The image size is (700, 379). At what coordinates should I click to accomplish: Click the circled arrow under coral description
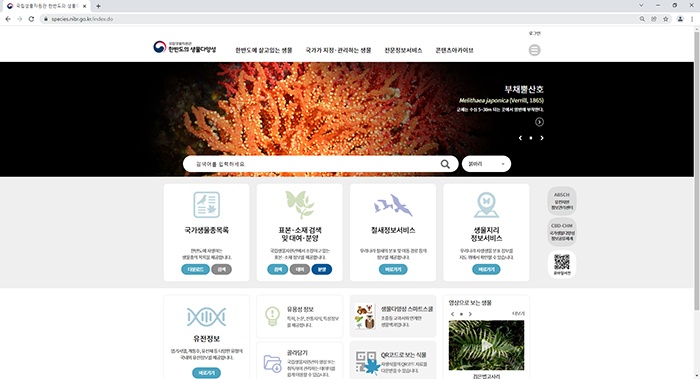tap(539, 122)
